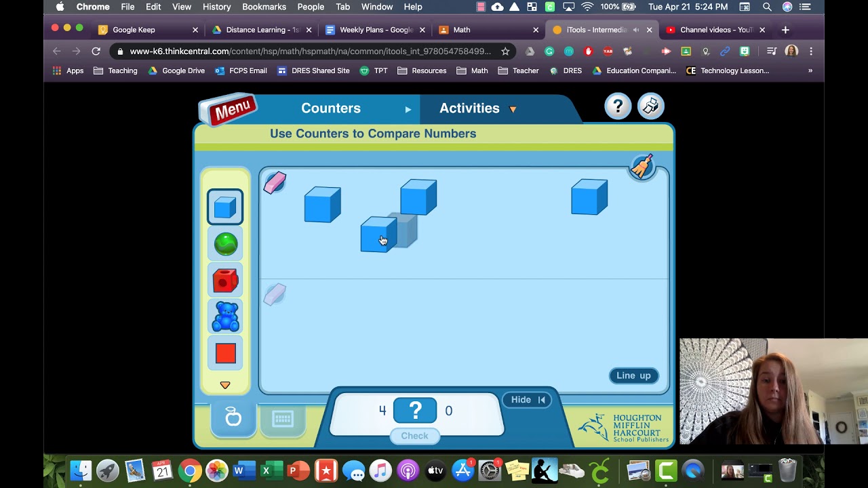Viewport: 868px width, 488px height.
Task: Click the Check button
Action: coord(414,436)
